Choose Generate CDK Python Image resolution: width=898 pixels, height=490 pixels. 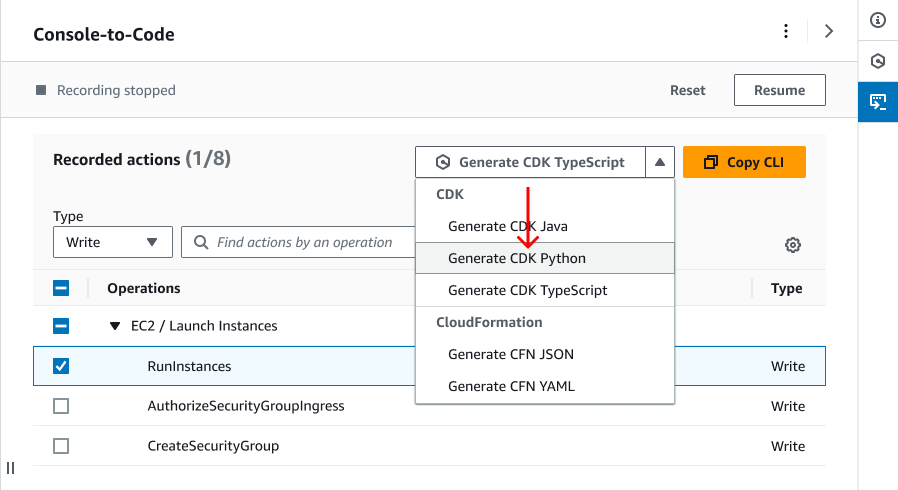tap(517, 258)
